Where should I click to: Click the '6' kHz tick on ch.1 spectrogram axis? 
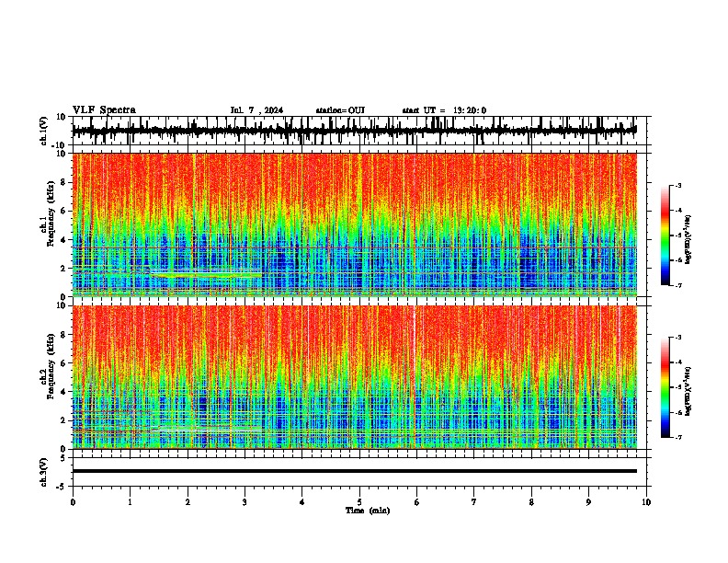(x=63, y=211)
